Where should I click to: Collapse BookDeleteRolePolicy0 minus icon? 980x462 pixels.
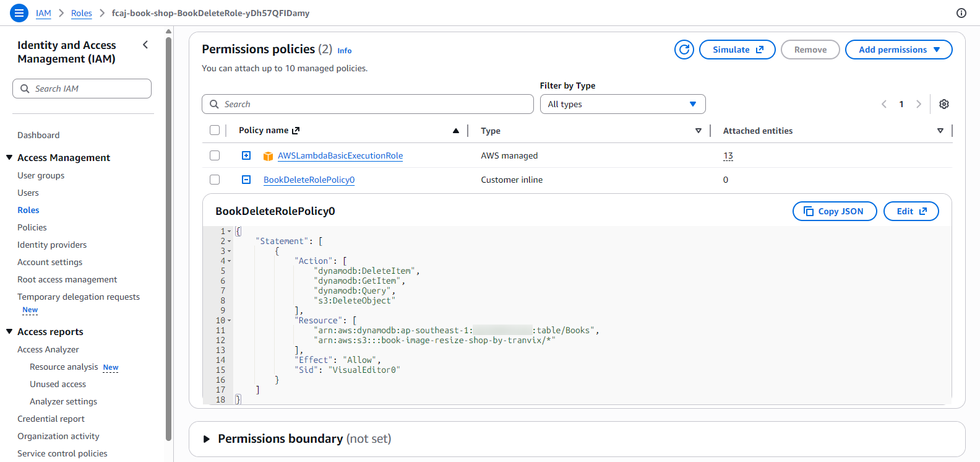pos(246,180)
